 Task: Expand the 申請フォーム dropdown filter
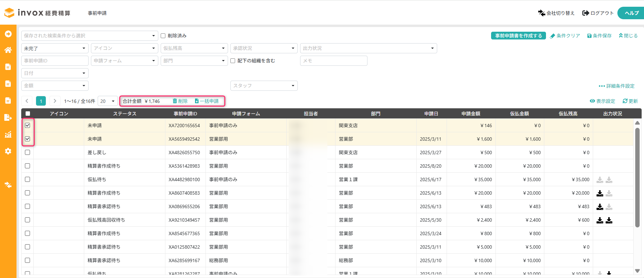coord(124,61)
